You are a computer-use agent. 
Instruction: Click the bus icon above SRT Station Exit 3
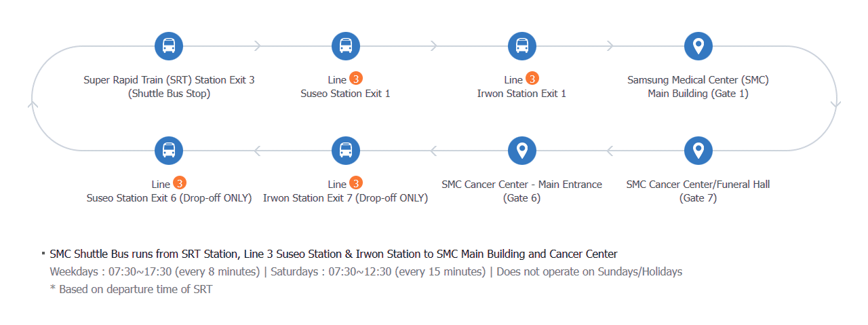click(x=169, y=46)
